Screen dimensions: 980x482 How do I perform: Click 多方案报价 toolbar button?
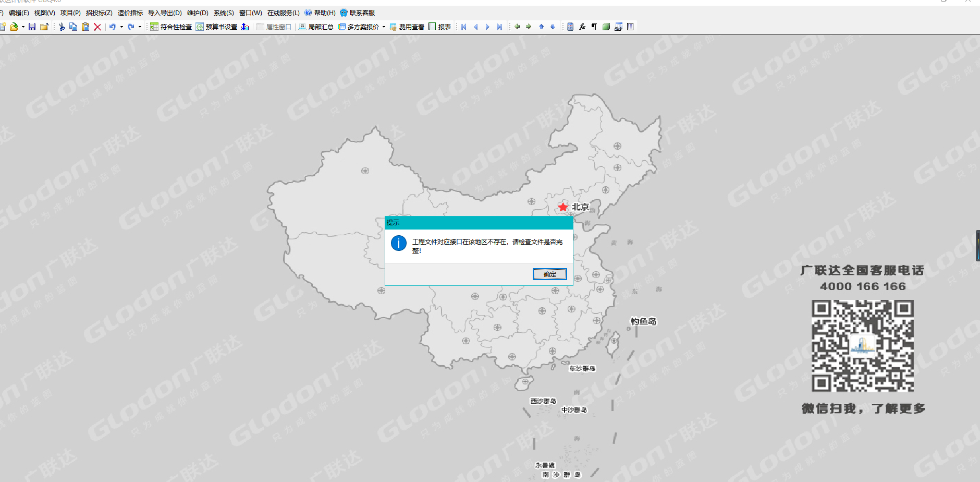pyautogui.click(x=359, y=27)
